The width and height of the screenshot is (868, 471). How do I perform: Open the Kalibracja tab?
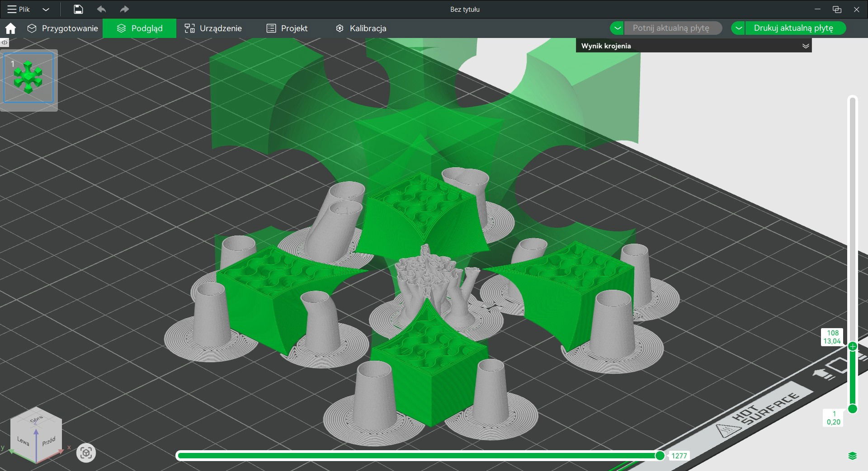click(367, 28)
